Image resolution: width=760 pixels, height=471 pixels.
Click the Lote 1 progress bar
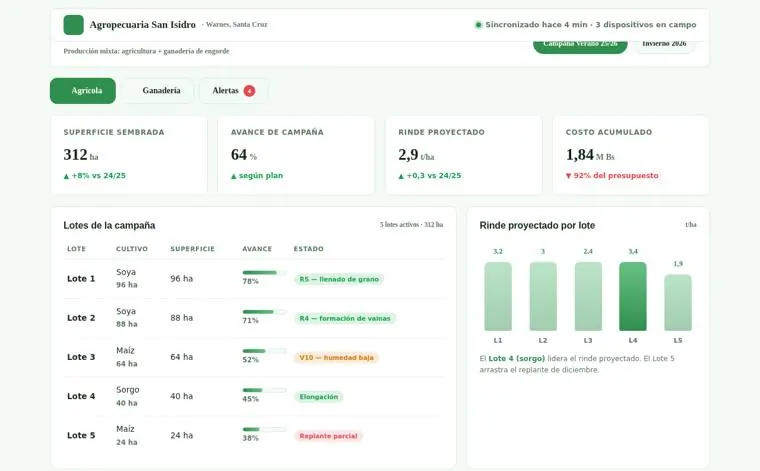(264, 273)
